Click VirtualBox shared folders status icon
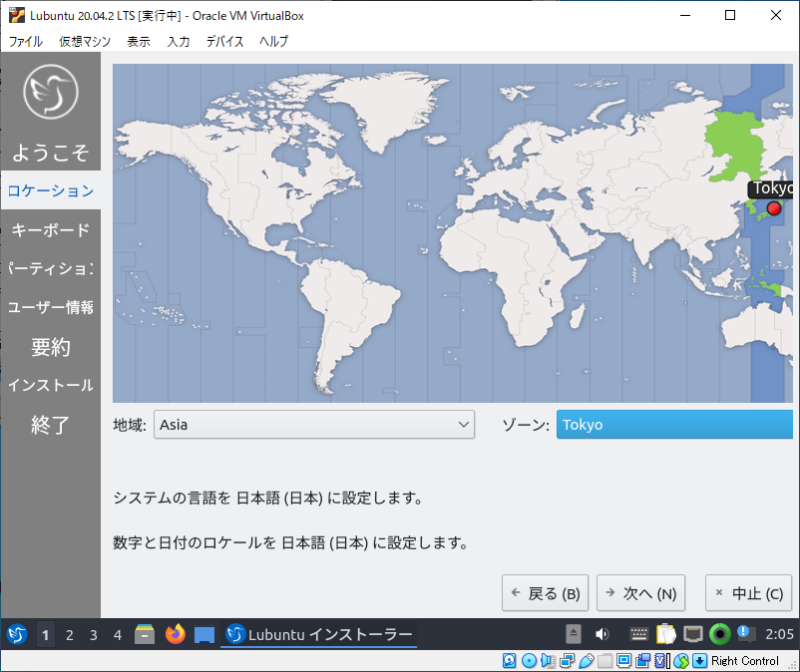This screenshot has width=800, height=672. [605, 661]
